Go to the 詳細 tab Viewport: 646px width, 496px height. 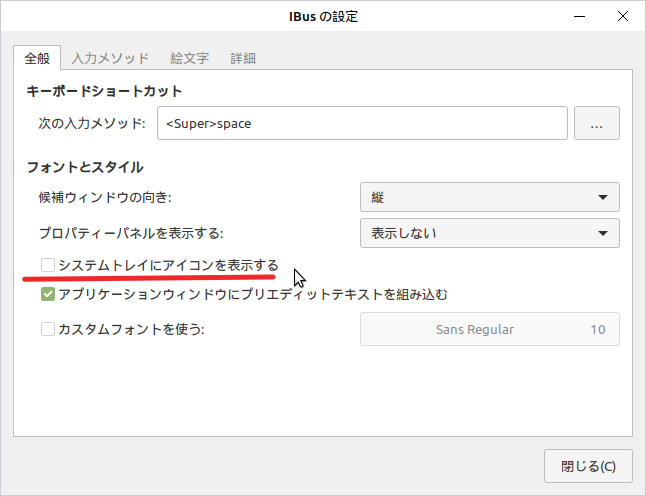pyautogui.click(x=243, y=58)
